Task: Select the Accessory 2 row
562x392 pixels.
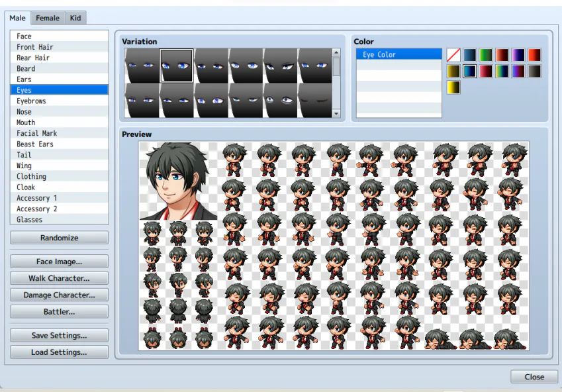Action: pos(60,209)
